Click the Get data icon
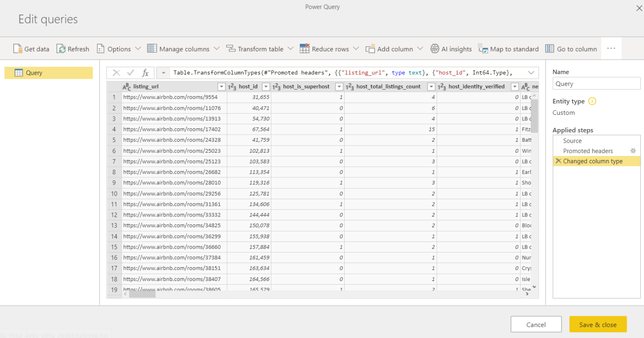Image resolution: width=644 pixels, height=338 pixels. (x=18, y=49)
